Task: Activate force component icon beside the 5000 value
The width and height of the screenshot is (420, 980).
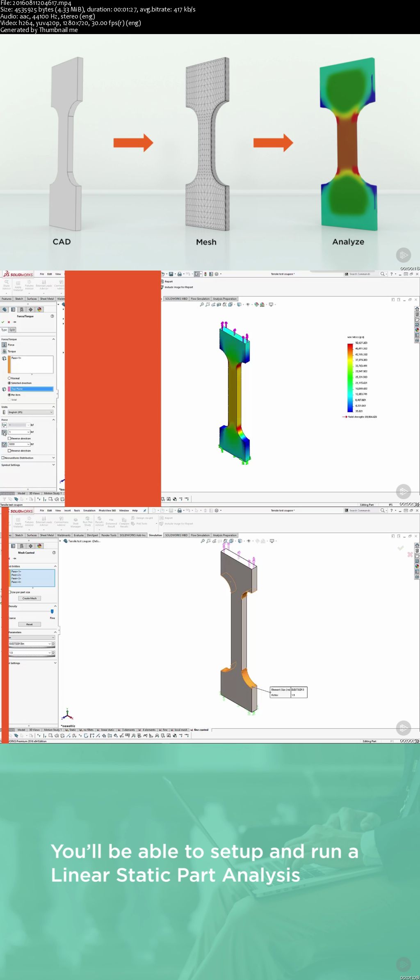Action: click(4, 444)
